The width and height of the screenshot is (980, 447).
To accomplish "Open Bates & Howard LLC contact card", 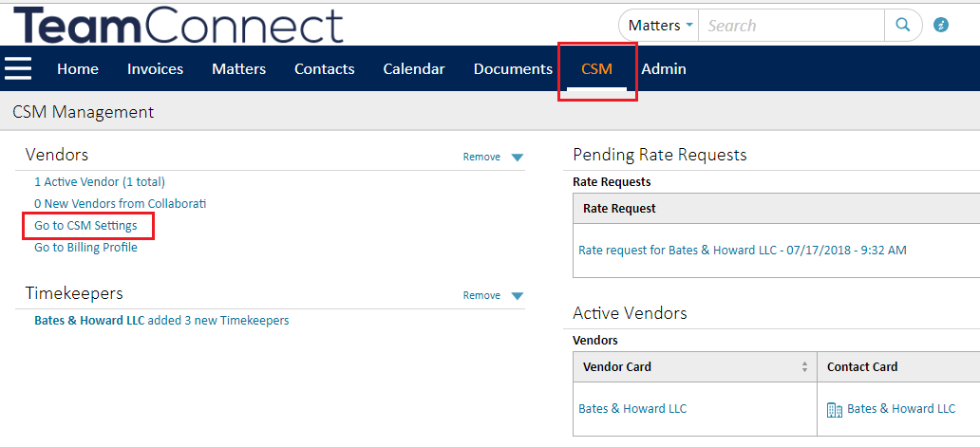I will point(901,408).
